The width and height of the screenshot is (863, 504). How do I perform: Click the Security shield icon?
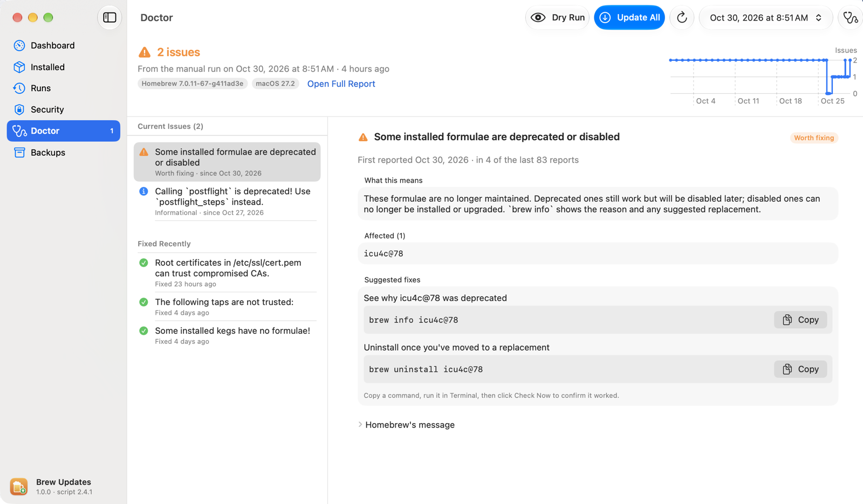pyautogui.click(x=19, y=109)
